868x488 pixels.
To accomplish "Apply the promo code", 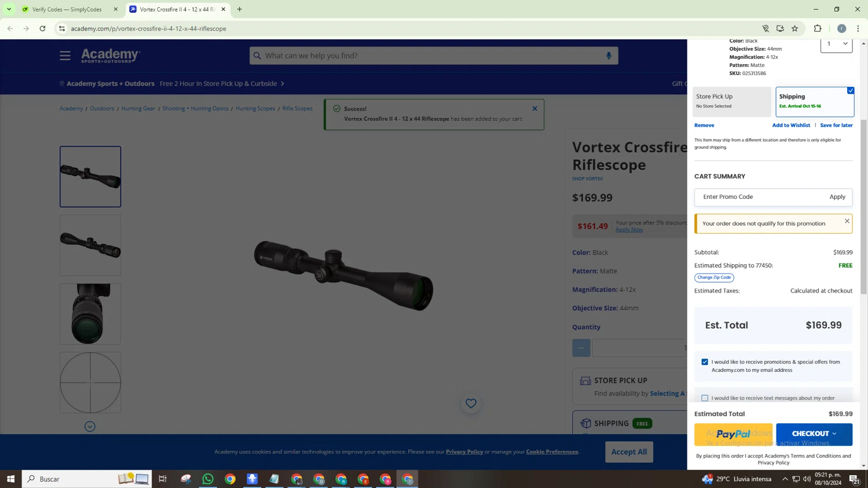I will (837, 197).
